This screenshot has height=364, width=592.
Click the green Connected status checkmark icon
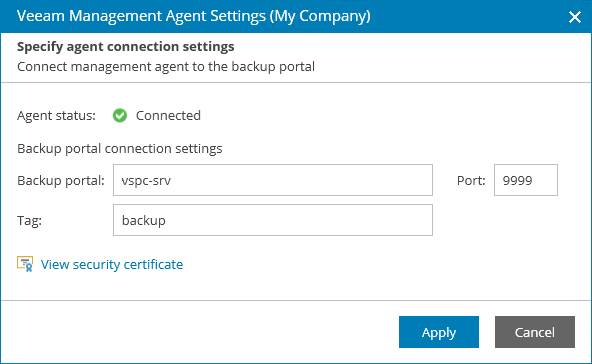coord(120,116)
